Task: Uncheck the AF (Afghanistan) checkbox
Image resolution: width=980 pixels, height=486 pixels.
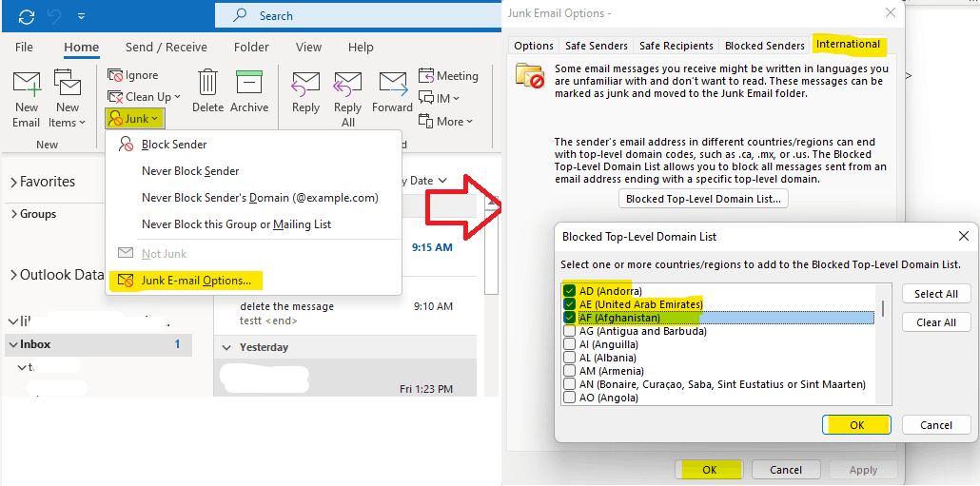Action: point(569,318)
